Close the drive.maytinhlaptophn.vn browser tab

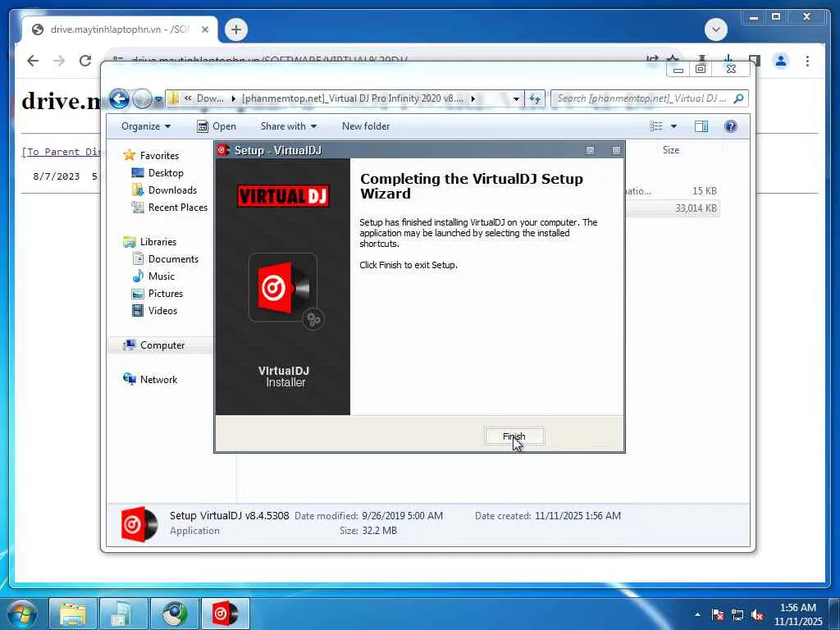204,30
